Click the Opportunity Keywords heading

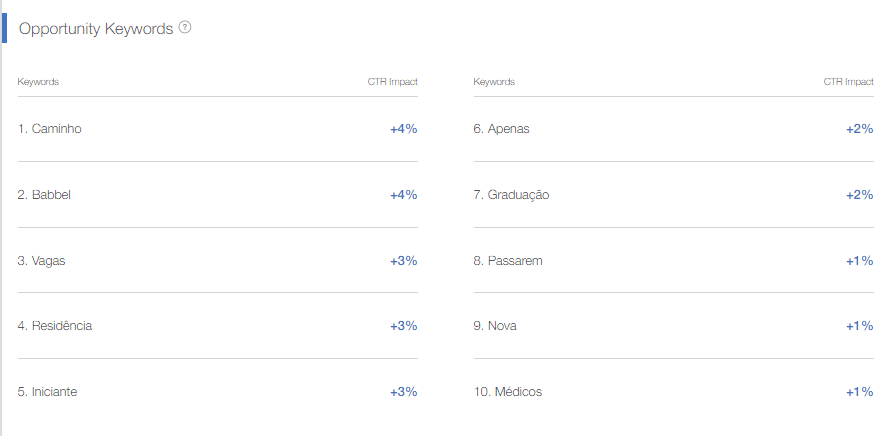[96, 28]
